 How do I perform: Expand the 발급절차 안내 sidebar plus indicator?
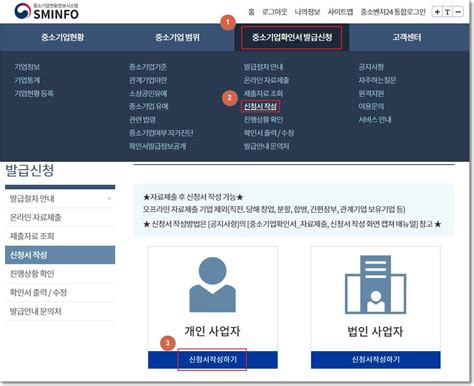109,199
